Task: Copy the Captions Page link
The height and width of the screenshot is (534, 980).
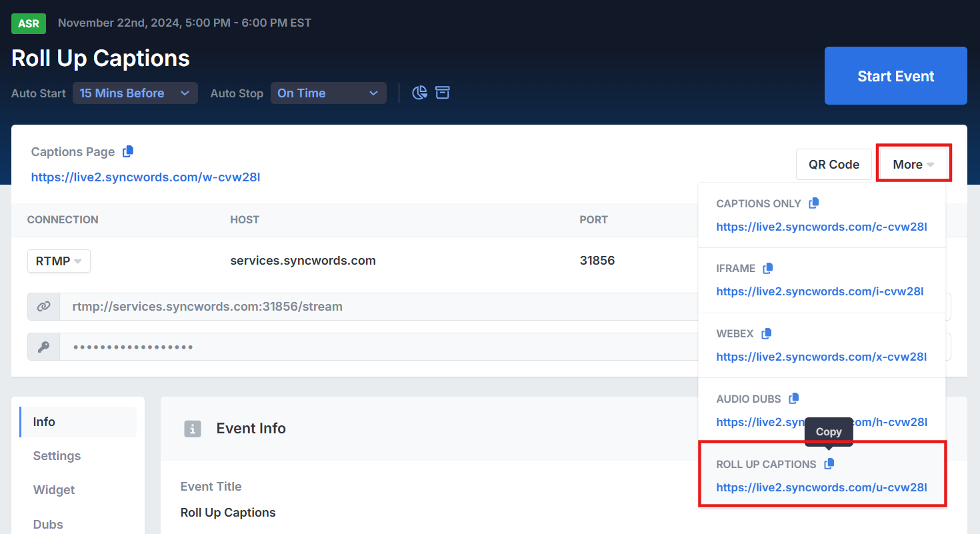Action: (128, 151)
